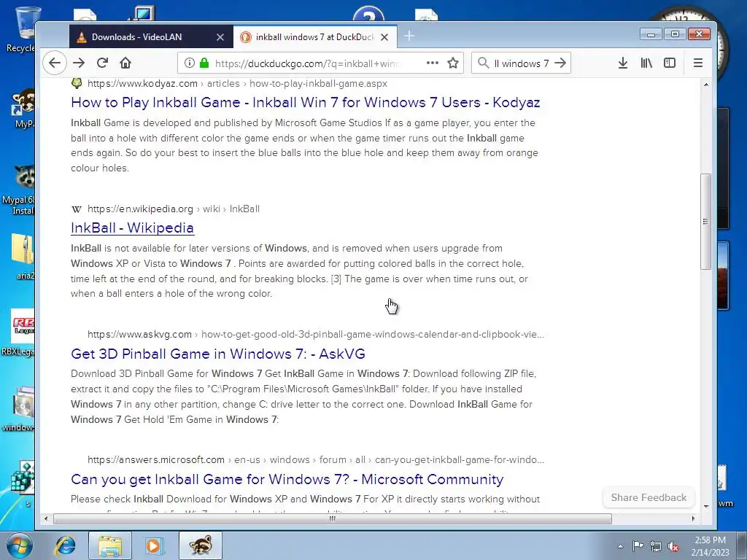Toggle the sidebar view
This screenshot has width=747, height=560.
670,63
